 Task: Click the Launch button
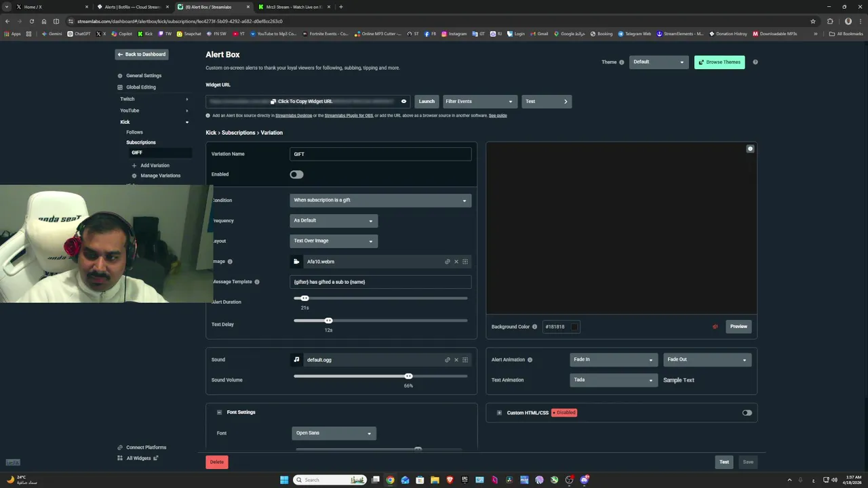pyautogui.click(x=427, y=102)
